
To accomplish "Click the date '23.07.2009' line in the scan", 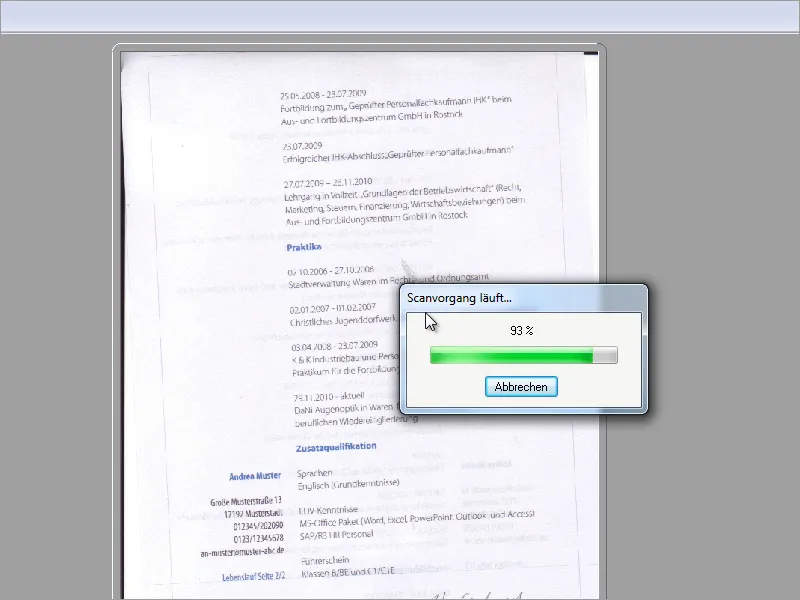I will point(302,146).
